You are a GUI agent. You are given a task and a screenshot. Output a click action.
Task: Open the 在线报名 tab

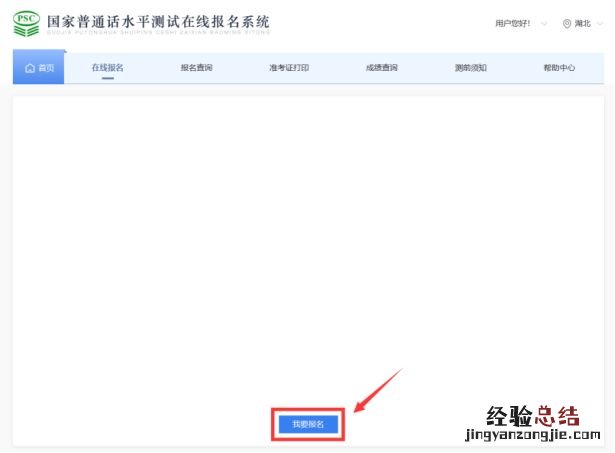click(107, 67)
